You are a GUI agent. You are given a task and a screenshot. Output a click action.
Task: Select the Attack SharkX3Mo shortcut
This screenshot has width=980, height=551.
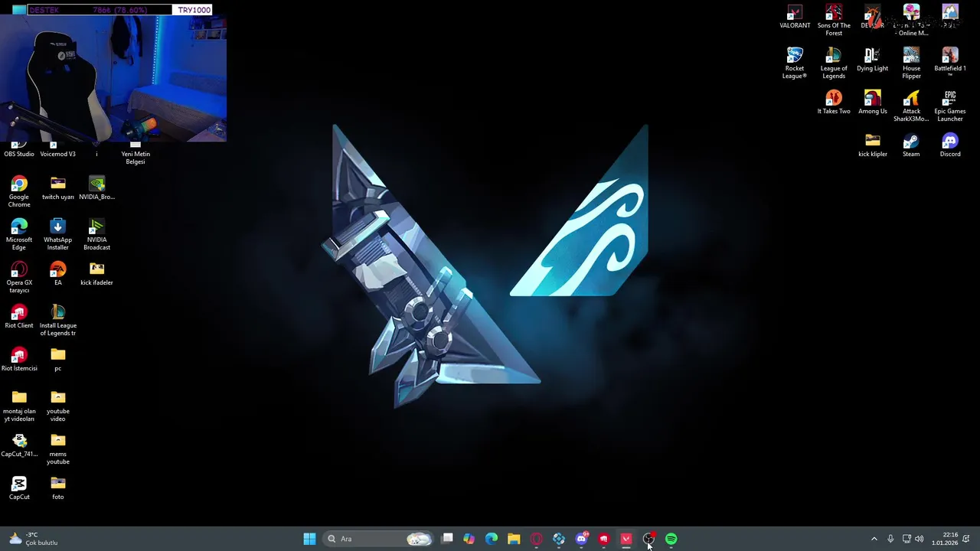911,106
